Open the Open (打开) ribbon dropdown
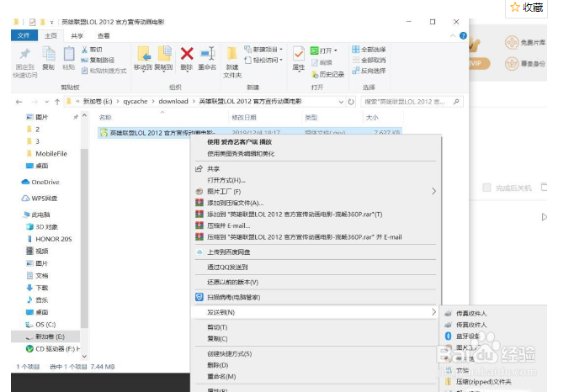This screenshot has width=569, height=392. 324,50
